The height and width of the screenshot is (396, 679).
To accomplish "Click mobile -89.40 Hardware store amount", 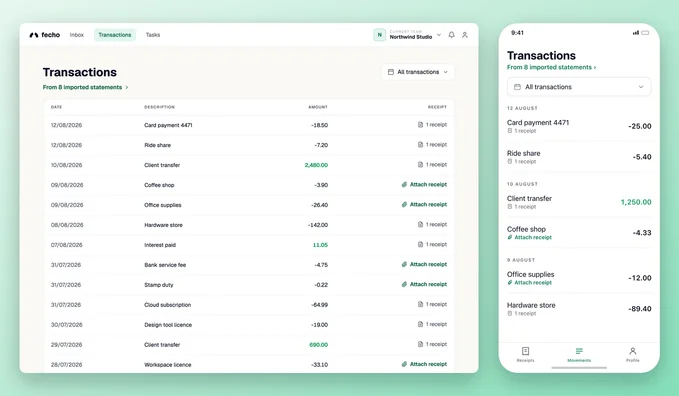I will [x=640, y=308].
